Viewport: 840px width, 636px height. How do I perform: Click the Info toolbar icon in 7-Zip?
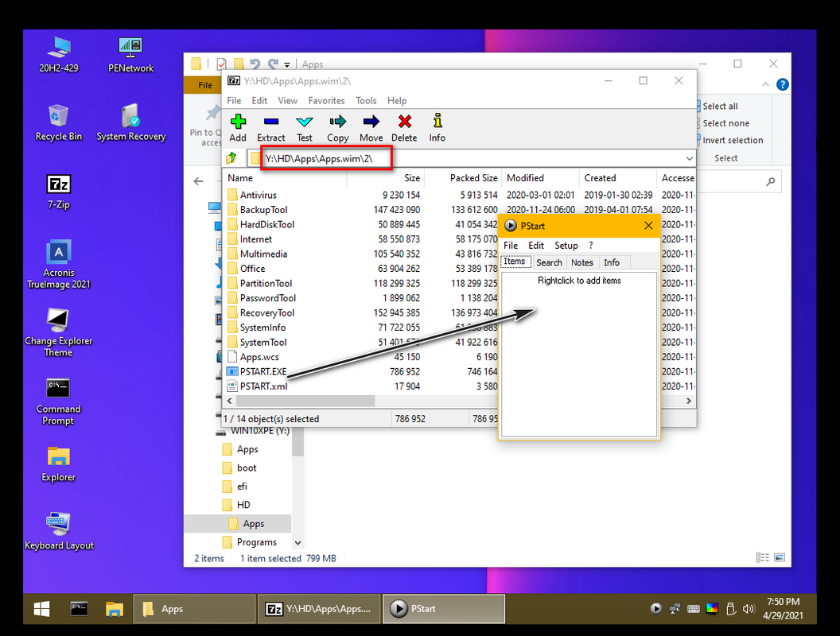click(x=437, y=128)
